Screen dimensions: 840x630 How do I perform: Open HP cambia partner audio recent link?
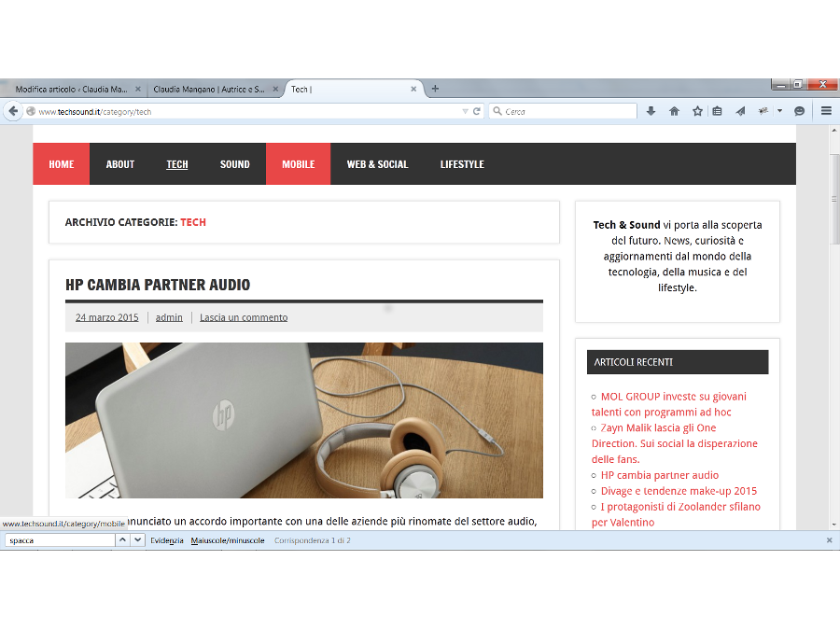[x=660, y=475]
